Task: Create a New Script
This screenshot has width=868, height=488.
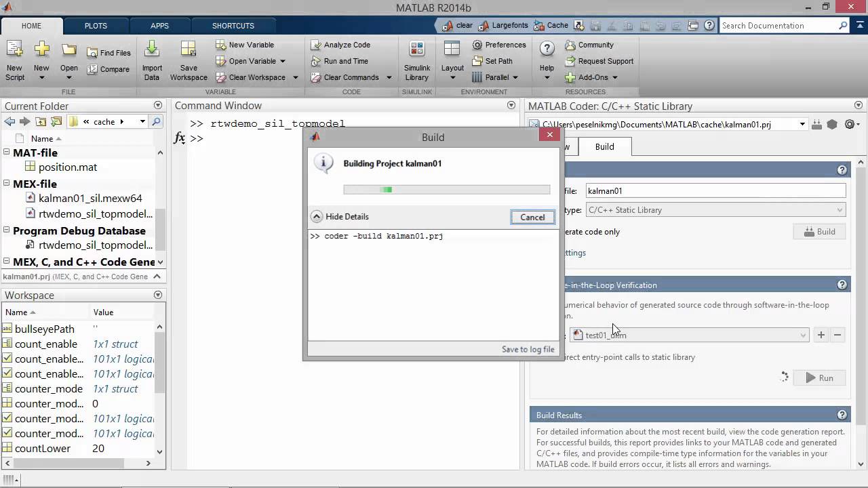Action: tap(14, 60)
